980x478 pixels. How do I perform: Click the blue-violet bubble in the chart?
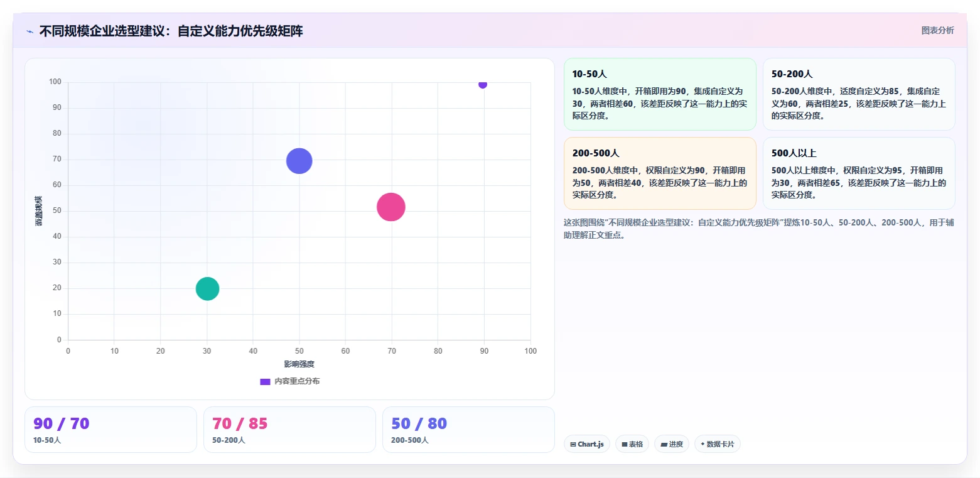pyautogui.click(x=299, y=161)
